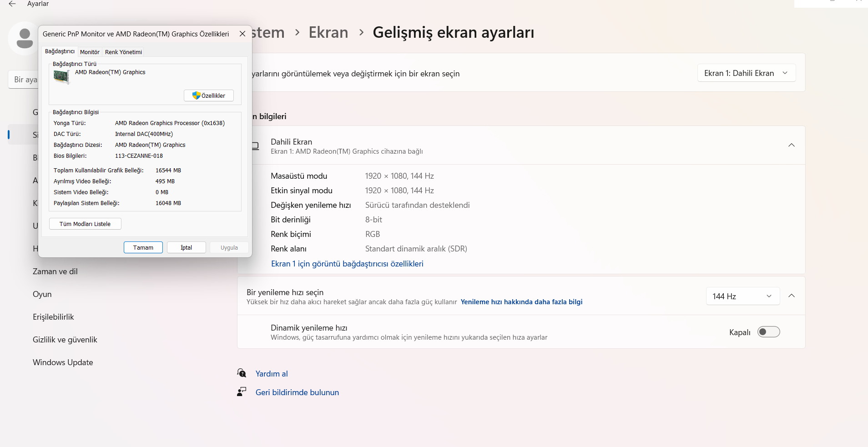The width and height of the screenshot is (868, 447).
Task: Click the user profile avatar icon
Action: point(24,38)
